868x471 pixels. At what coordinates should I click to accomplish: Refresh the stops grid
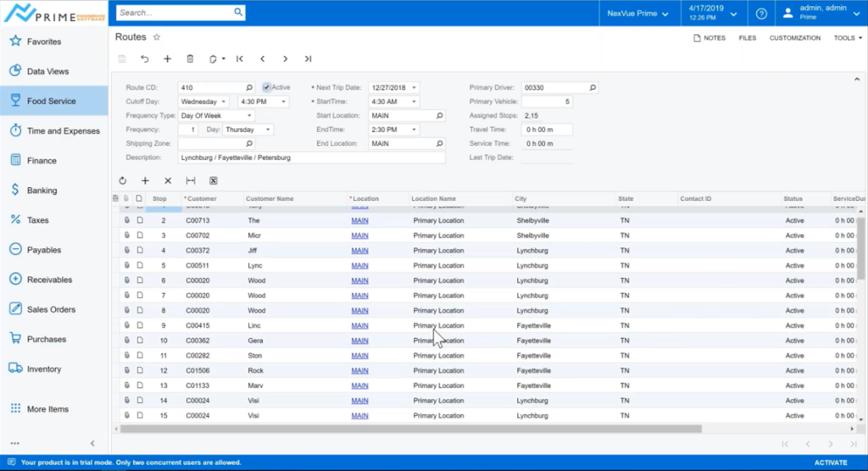(122, 180)
